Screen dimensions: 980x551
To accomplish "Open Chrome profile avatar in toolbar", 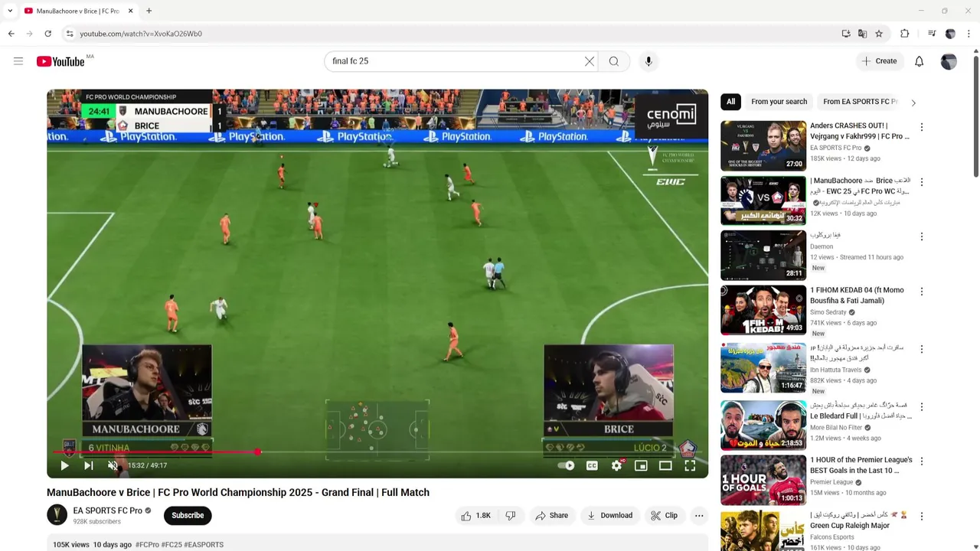I will coord(950,34).
